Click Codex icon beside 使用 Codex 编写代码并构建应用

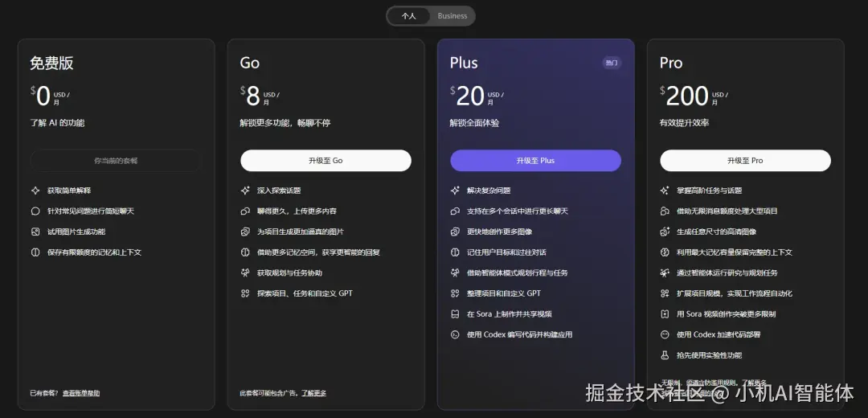[x=455, y=334]
